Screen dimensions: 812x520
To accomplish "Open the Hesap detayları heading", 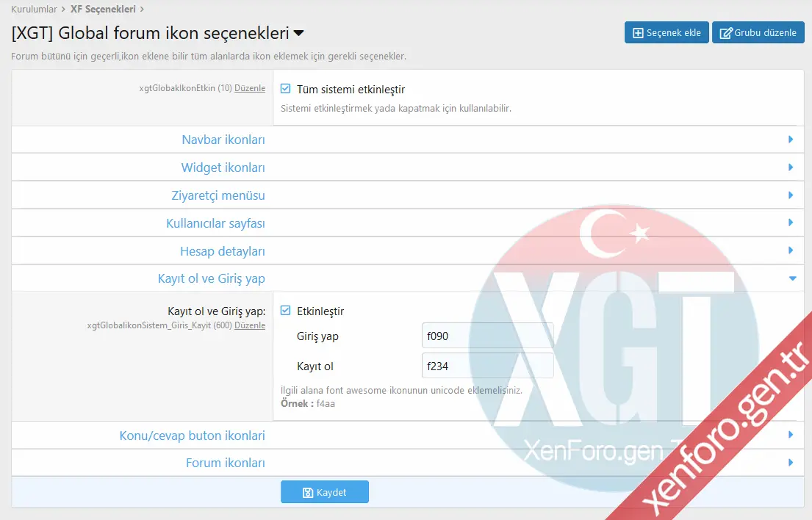I will point(222,251).
